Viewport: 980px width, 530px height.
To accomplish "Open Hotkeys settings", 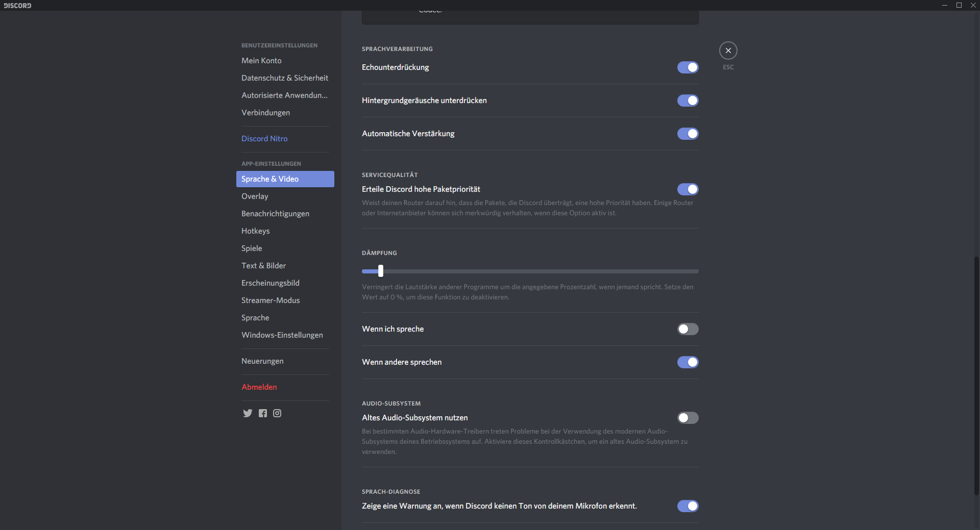I will click(285, 231).
